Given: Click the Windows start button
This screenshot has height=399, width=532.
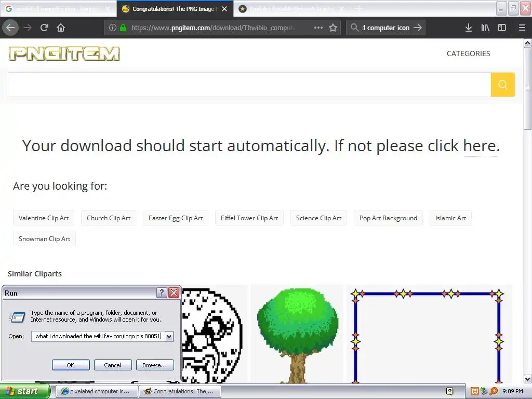Looking at the screenshot, I should 25,391.
